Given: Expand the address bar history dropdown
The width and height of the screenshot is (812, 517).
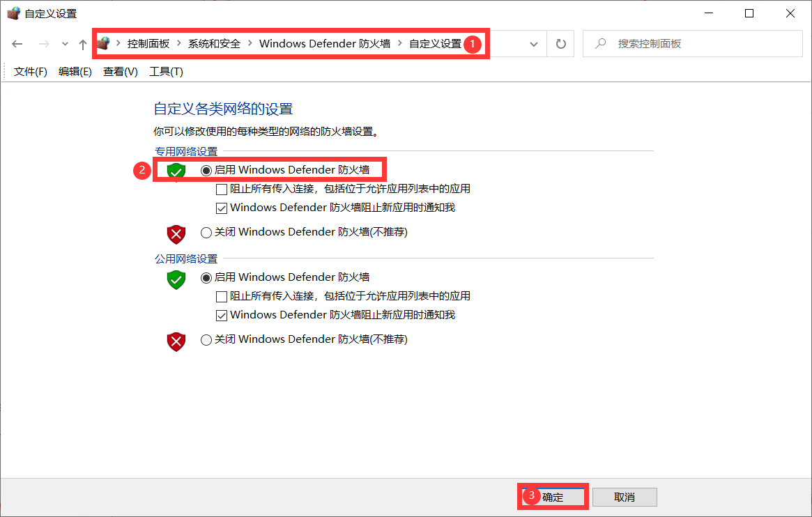Looking at the screenshot, I should (x=533, y=44).
